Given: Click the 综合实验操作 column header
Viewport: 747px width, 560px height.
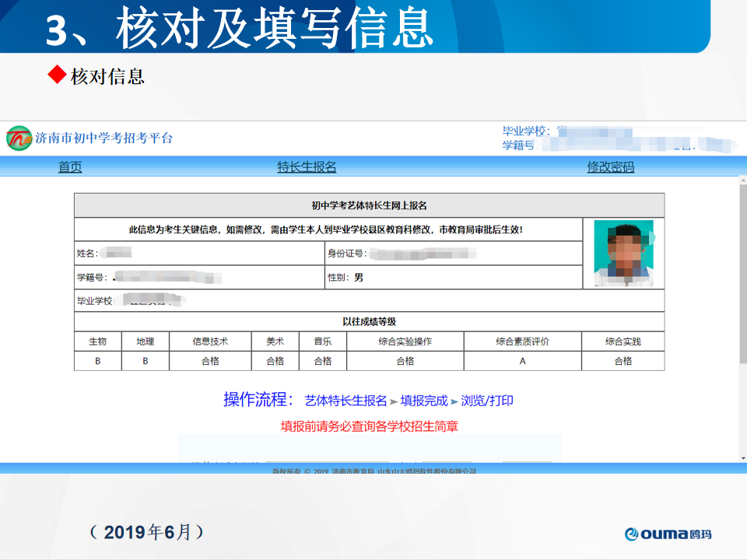Looking at the screenshot, I should point(405,341).
